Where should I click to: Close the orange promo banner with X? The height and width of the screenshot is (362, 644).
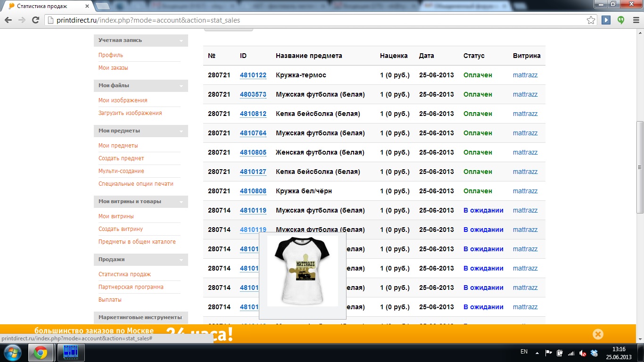click(x=598, y=334)
